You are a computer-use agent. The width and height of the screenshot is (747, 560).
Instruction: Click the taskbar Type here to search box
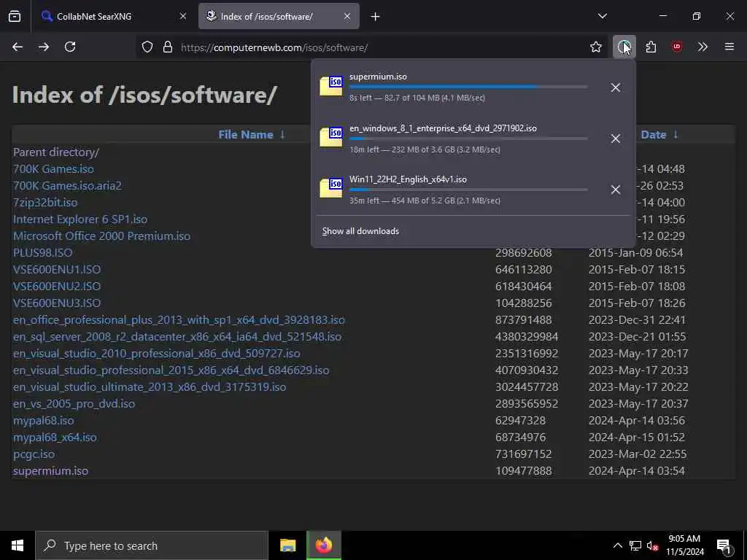[x=152, y=545]
